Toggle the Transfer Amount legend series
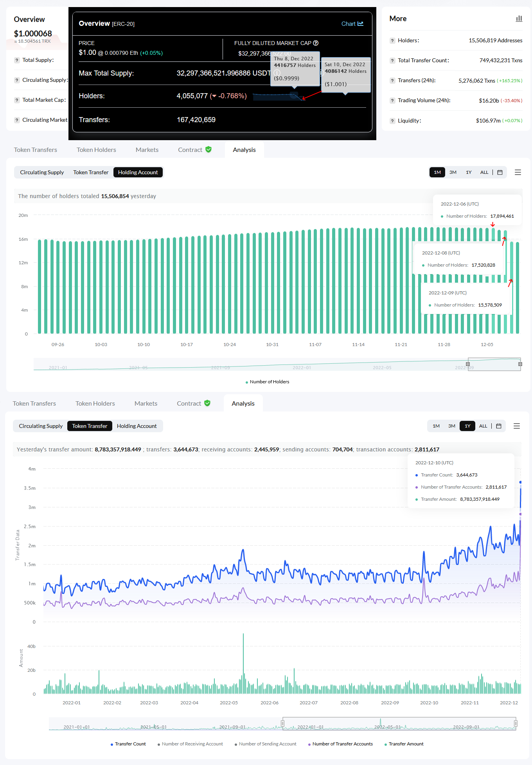Viewport: 532px width, 765px height. click(x=404, y=744)
